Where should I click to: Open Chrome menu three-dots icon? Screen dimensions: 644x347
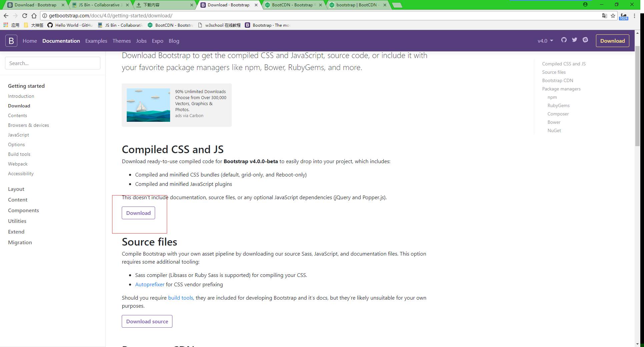click(x=634, y=16)
